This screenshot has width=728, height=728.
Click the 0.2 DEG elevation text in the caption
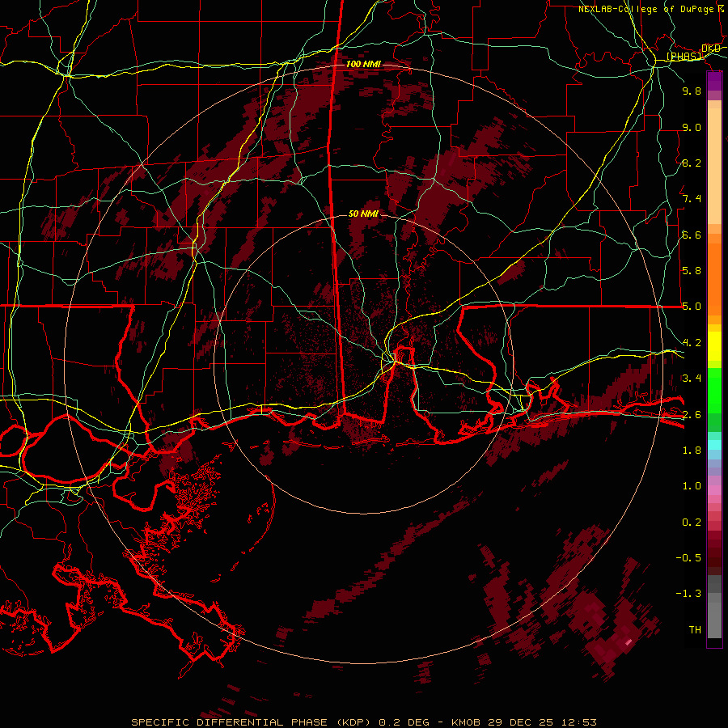(x=403, y=722)
